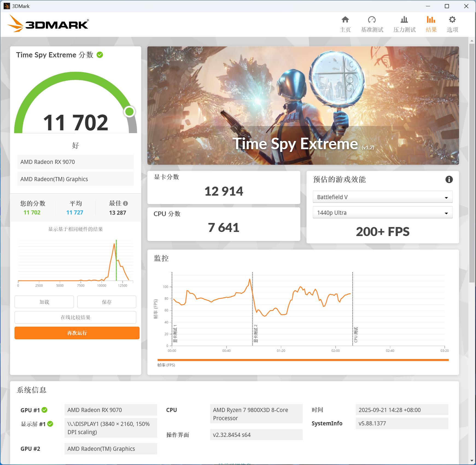The height and width of the screenshot is (465, 476).
Task: Maximize the 3DMark window
Action: coord(447,6)
